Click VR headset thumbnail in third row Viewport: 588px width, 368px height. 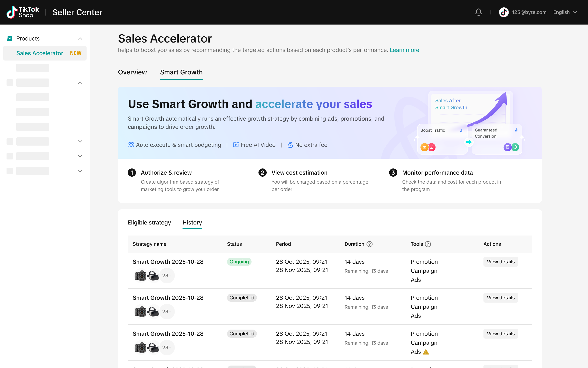(x=153, y=348)
